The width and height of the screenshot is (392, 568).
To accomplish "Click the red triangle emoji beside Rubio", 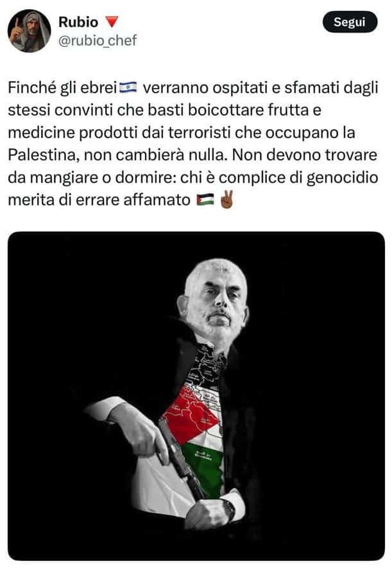I will (x=112, y=22).
